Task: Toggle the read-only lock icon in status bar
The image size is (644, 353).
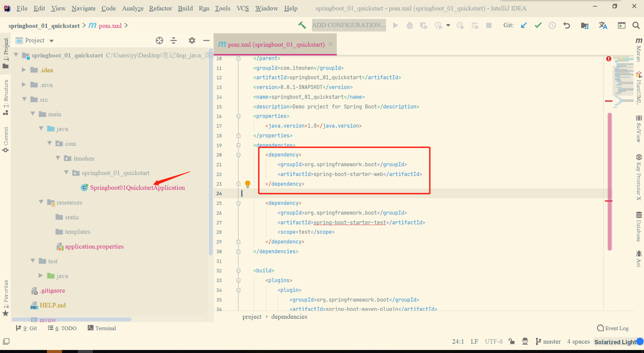Action: coord(512,342)
